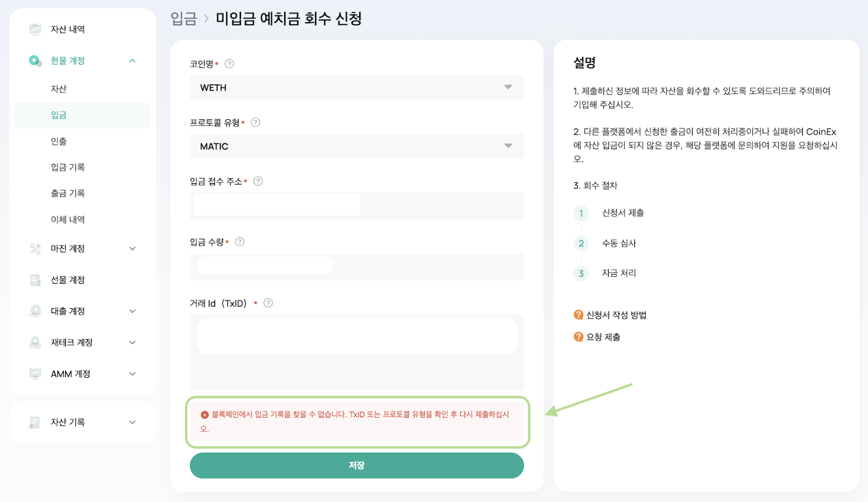
Task: Click help icon beside 프로토콜 유형 label
Action: click(256, 122)
